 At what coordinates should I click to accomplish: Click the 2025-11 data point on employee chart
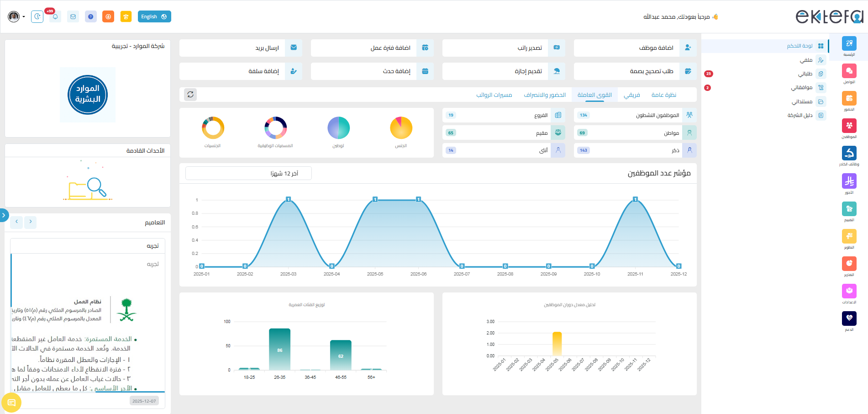635,199
